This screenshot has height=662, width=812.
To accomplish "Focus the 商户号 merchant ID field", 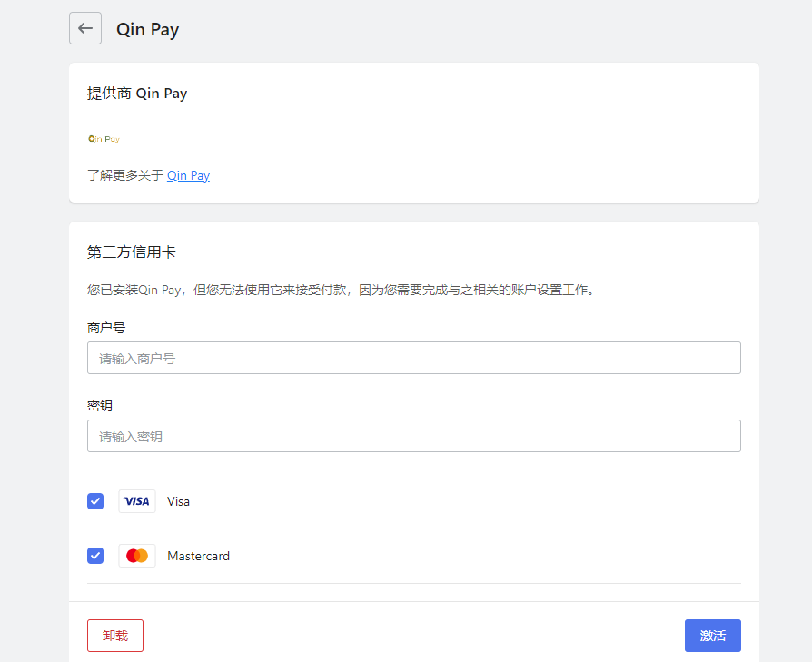I will tap(414, 358).
